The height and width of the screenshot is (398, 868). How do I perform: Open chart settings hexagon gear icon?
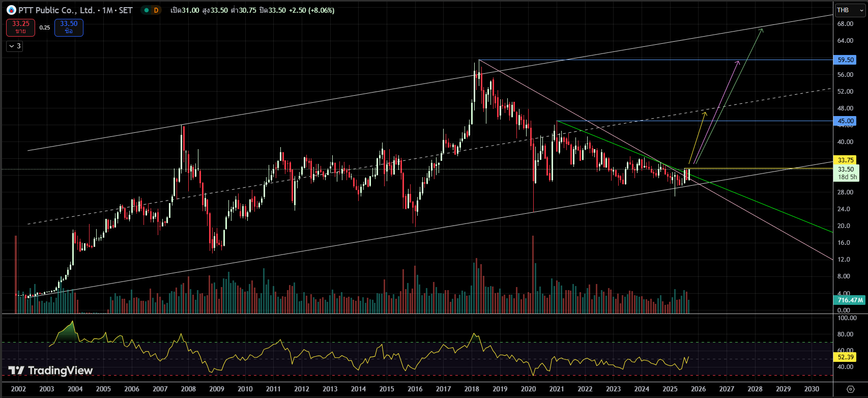(x=850, y=389)
